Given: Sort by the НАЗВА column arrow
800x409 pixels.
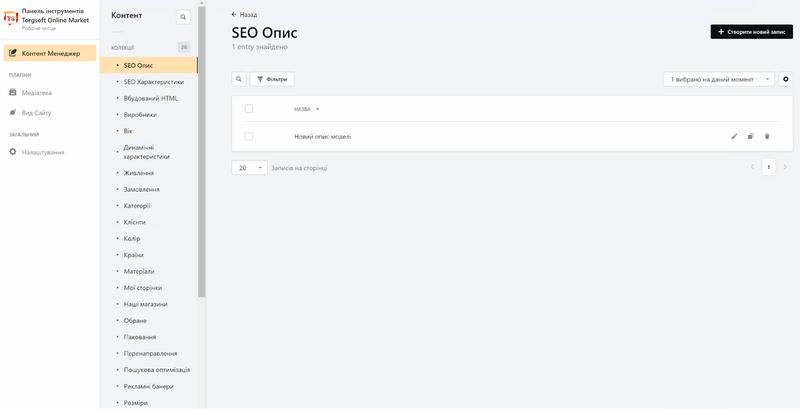Looking at the screenshot, I should [x=317, y=109].
